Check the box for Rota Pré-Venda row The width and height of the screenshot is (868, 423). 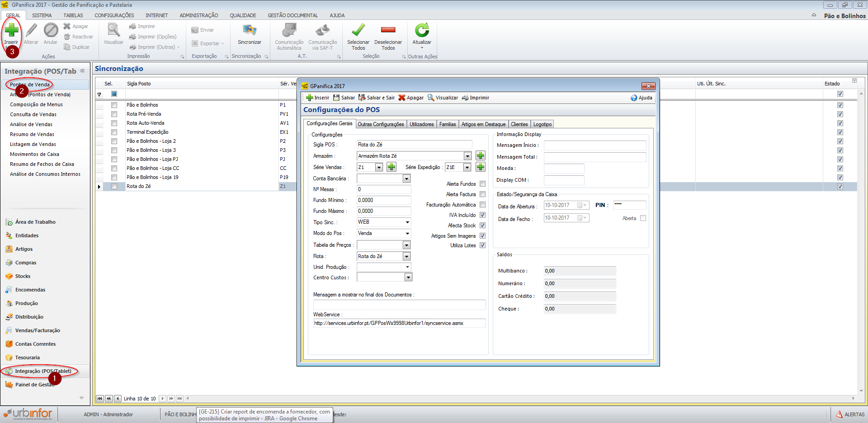tap(114, 114)
